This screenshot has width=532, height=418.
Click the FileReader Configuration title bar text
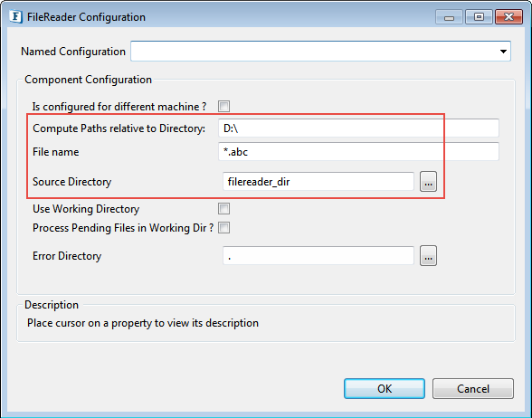[86, 17]
